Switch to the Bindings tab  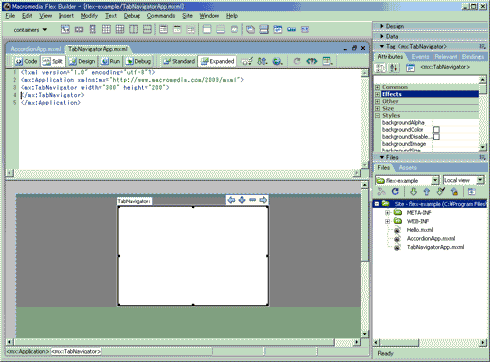tap(473, 57)
